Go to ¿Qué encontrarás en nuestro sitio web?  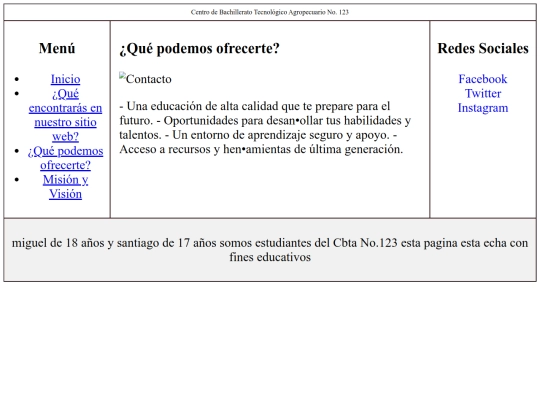coord(65,115)
